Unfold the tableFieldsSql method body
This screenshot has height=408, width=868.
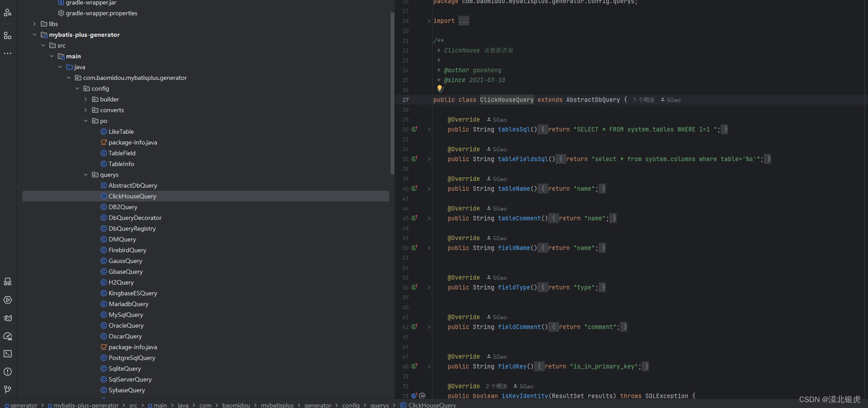coord(429,159)
